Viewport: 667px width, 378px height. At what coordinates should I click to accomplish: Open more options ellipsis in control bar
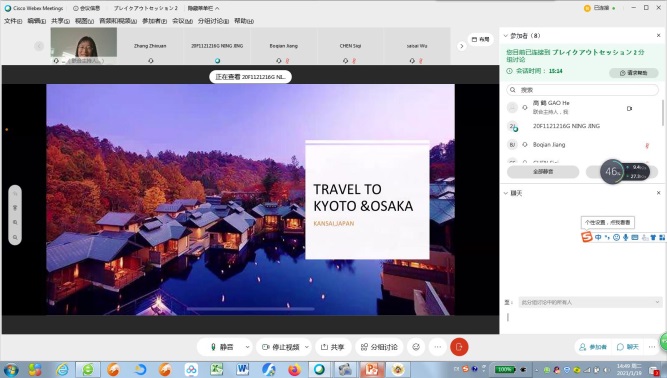[438, 347]
